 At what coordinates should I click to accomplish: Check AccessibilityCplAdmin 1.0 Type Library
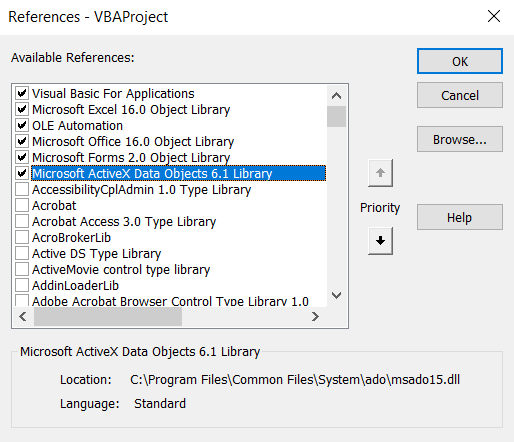point(22,189)
